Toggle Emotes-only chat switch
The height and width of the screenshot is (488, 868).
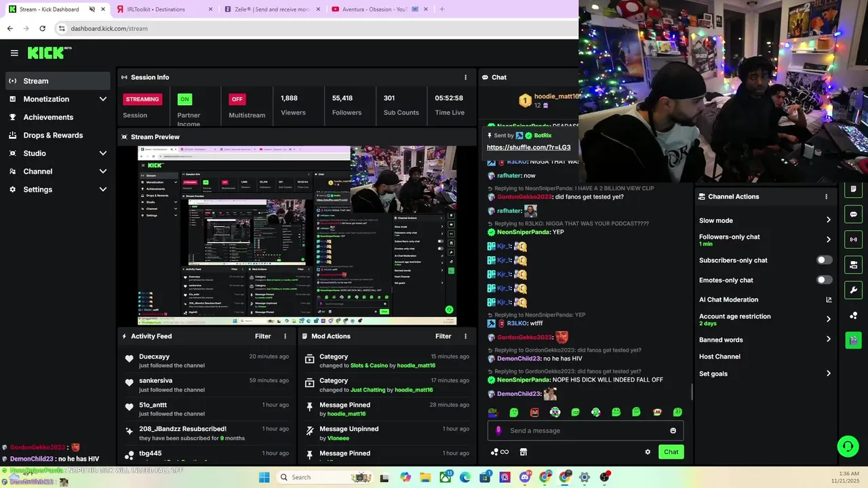tap(824, 280)
